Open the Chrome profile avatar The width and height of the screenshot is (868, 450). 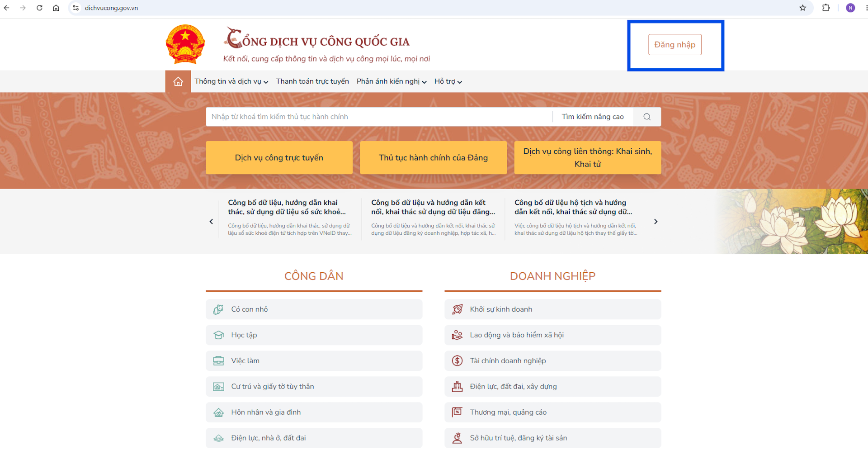tap(850, 8)
